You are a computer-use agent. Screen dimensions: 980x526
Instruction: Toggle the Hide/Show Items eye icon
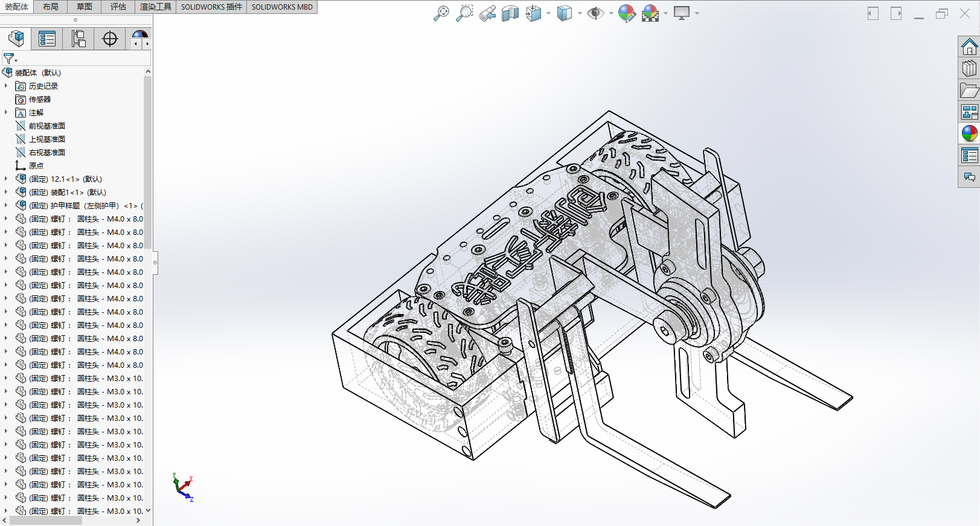click(x=595, y=13)
